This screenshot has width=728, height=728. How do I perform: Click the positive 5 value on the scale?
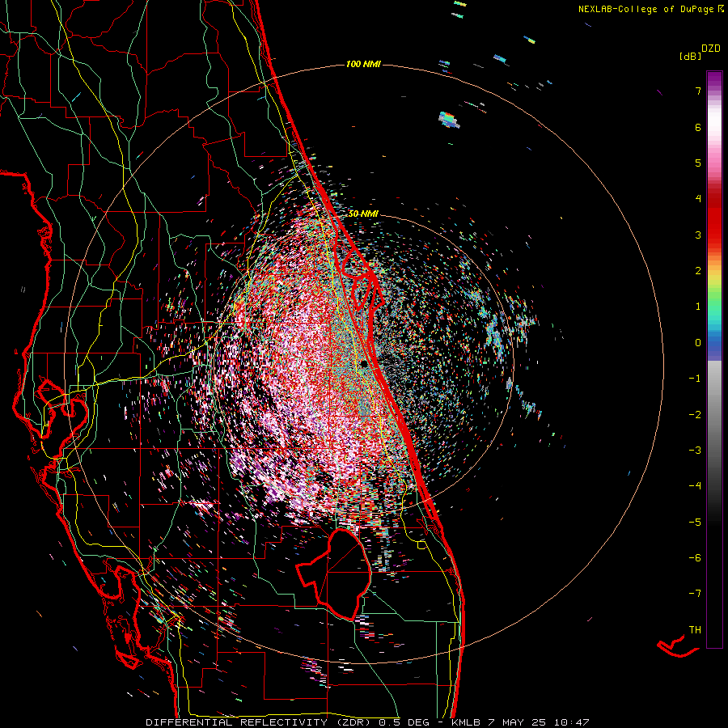click(698, 163)
